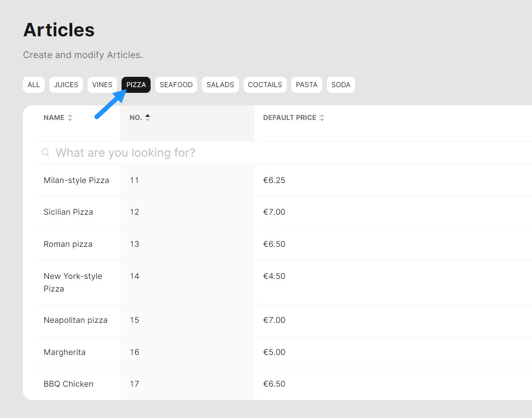Click the New York-style Pizza article
The image size is (532, 418).
pyautogui.click(x=73, y=282)
